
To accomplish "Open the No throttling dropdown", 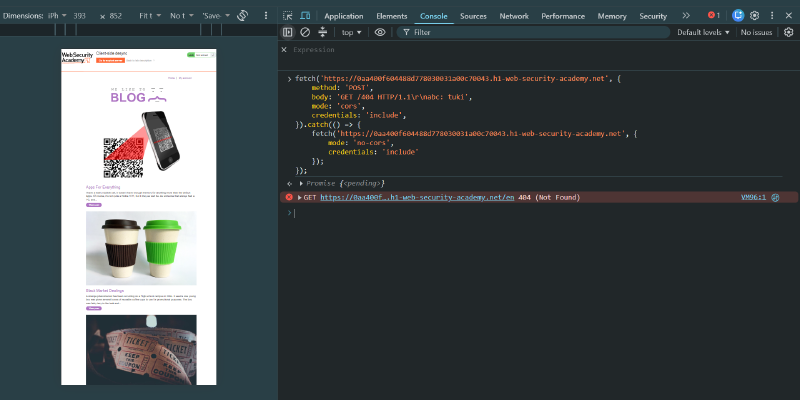I will tap(182, 16).
